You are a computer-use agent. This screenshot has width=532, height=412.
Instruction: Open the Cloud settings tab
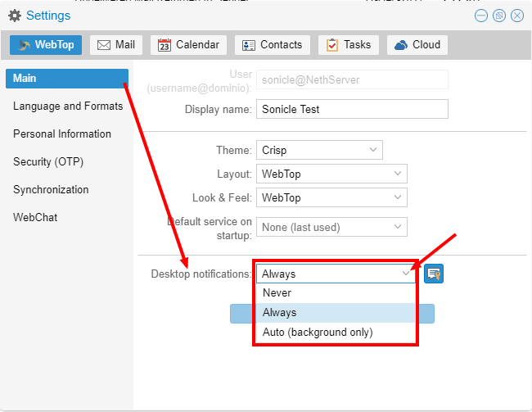418,45
